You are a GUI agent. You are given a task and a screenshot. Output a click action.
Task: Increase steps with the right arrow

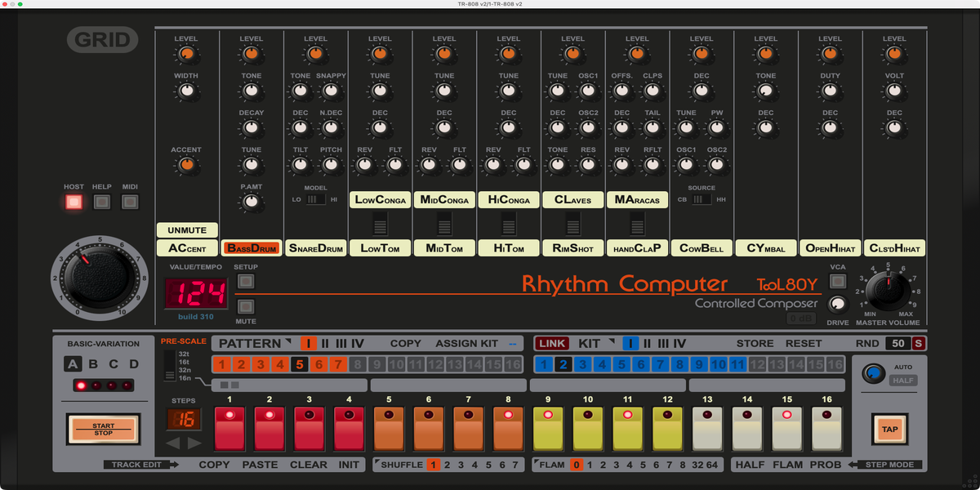coord(194,443)
